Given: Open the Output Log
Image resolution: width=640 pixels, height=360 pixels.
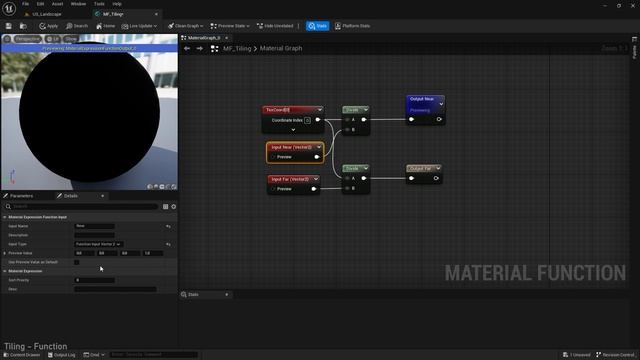Looking at the screenshot, I should click(62, 355).
